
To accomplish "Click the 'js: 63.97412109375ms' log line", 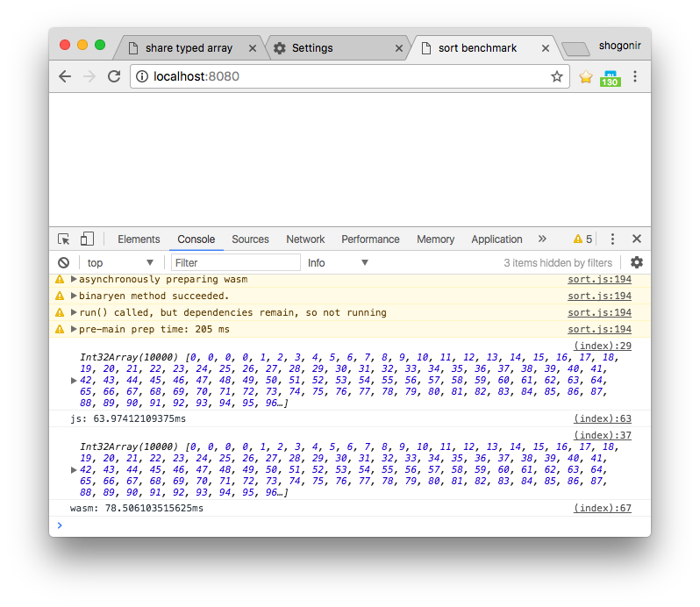I will [128, 418].
